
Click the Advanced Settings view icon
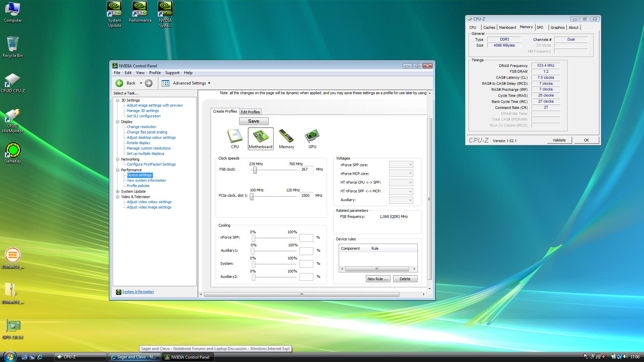pos(165,83)
